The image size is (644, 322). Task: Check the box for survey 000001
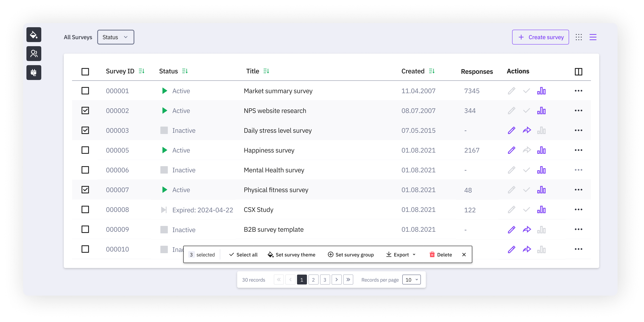[85, 91]
